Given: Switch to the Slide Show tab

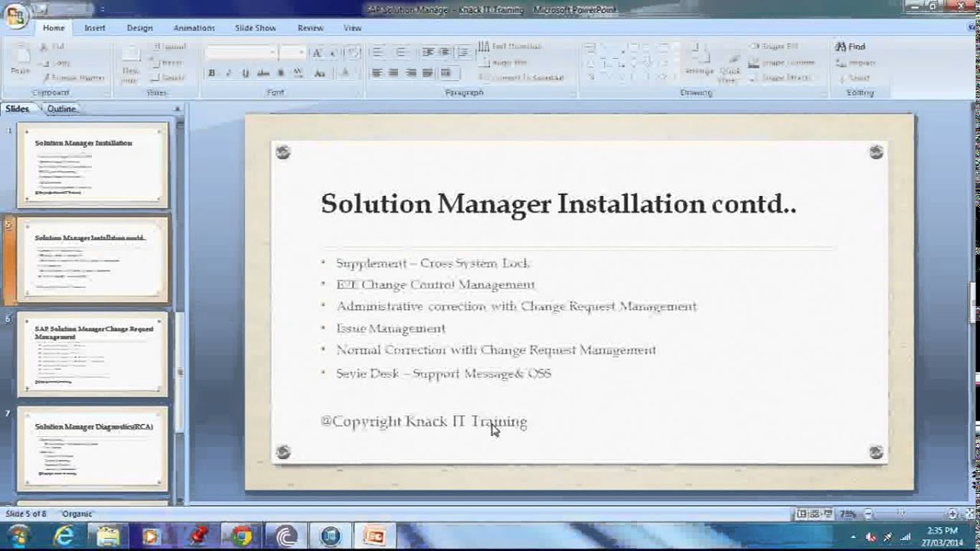Looking at the screenshot, I should 255,28.
